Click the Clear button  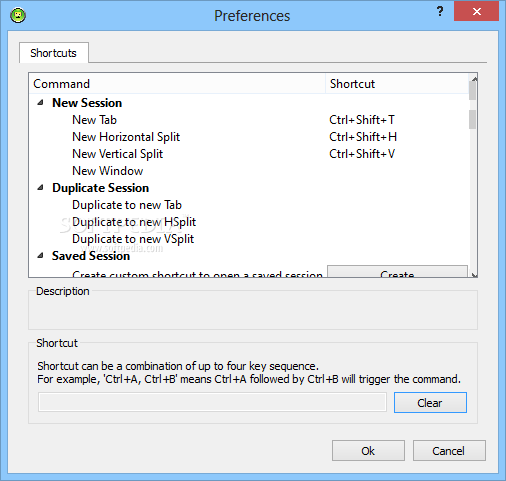pos(430,403)
